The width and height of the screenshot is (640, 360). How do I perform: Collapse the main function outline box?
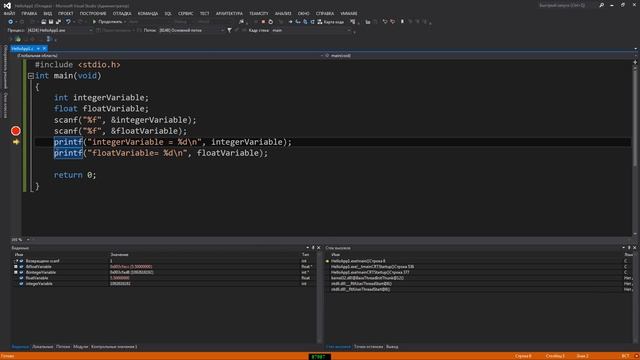31,76
